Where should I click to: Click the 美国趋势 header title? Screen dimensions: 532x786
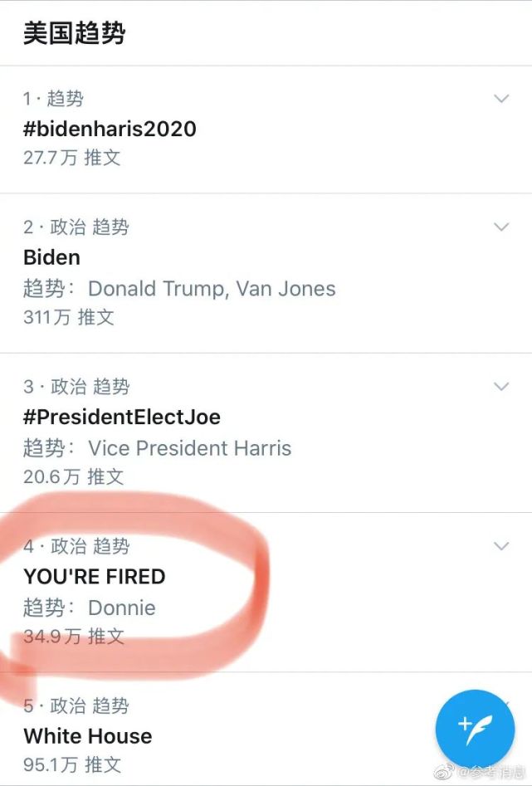point(74,34)
